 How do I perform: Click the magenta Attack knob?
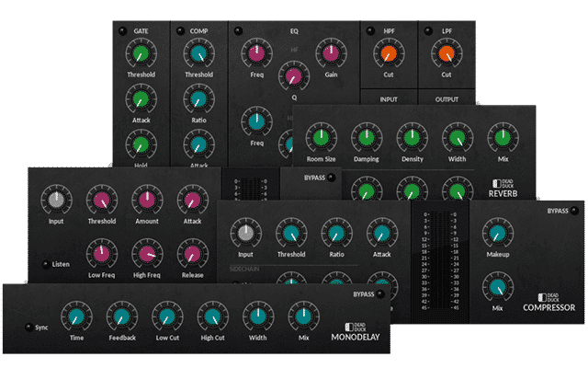point(192,201)
